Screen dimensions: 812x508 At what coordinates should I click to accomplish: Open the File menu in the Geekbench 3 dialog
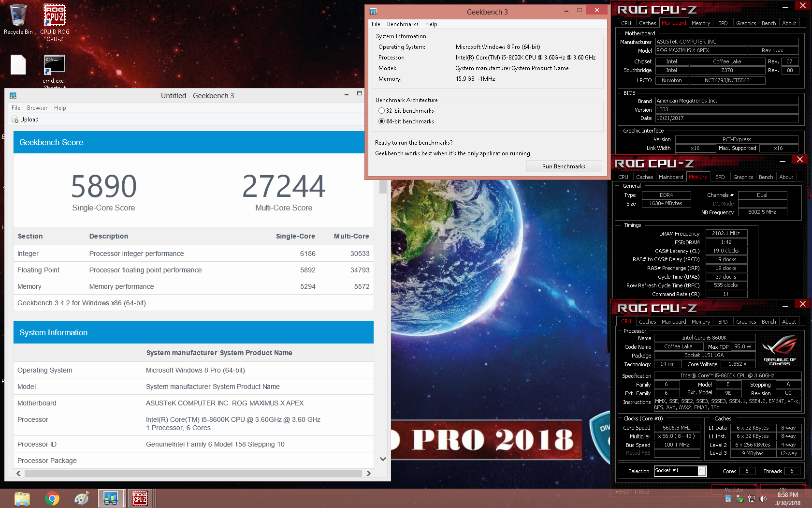click(376, 24)
